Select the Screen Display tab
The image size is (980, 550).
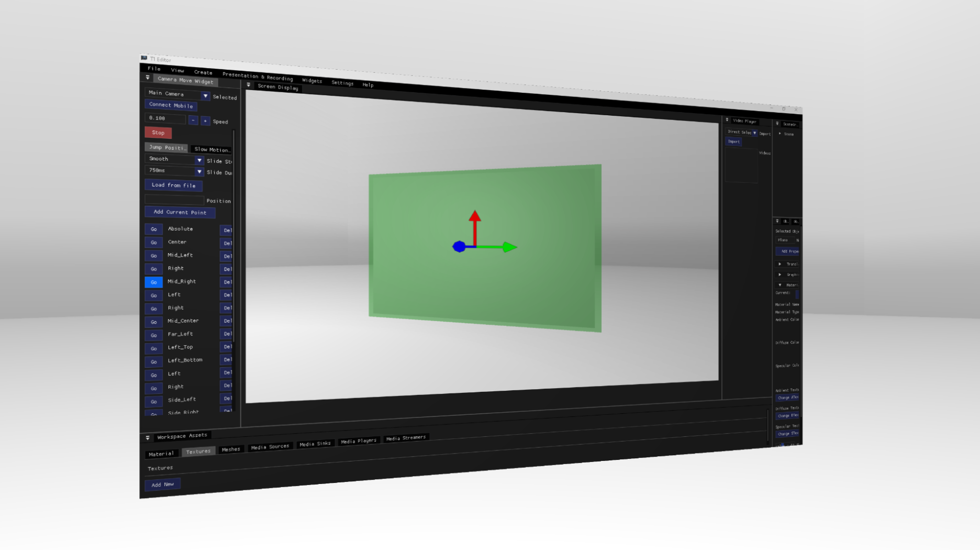(x=278, y=87)
